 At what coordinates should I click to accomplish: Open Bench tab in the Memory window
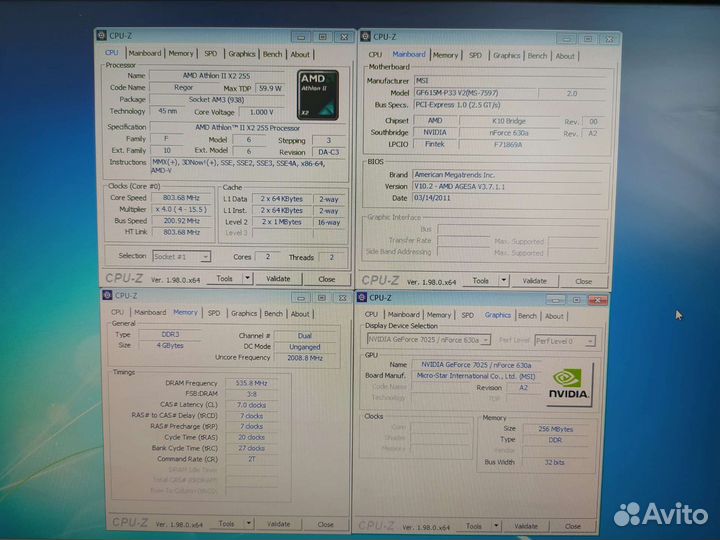pos(273,314)
